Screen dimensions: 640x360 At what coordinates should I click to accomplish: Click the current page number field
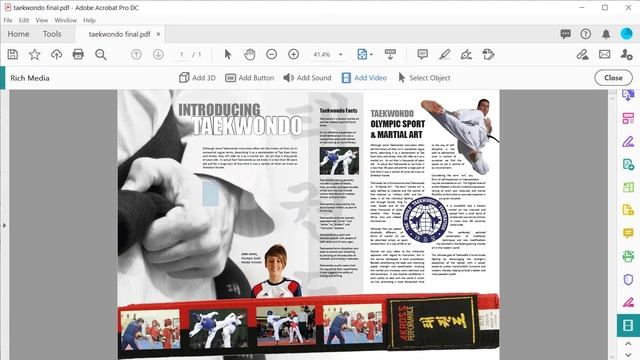click(x=182, y=54)
